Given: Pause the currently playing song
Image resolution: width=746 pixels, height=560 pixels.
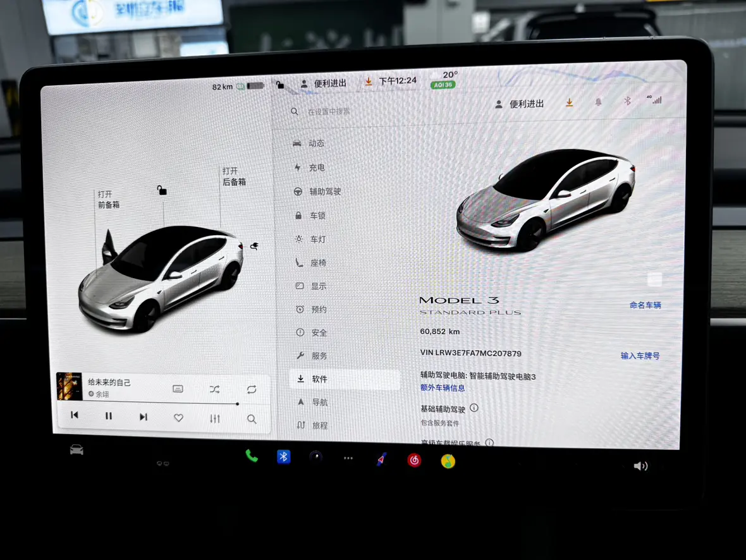Looking at the screenshot, I should 108,417.
